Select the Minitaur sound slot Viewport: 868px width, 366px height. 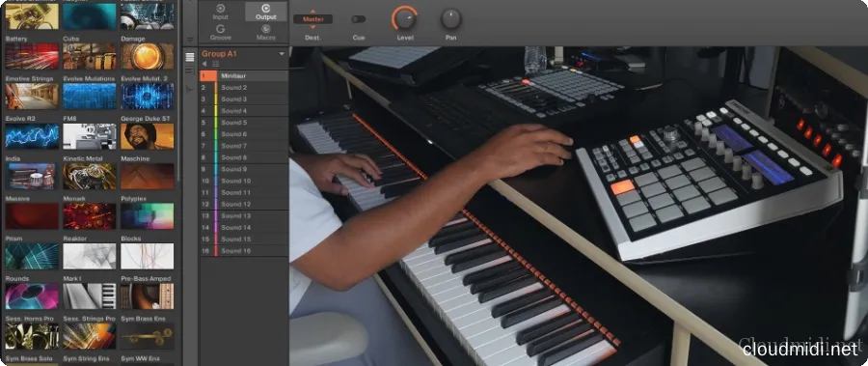pyautogui.click(x=244, y=76)
